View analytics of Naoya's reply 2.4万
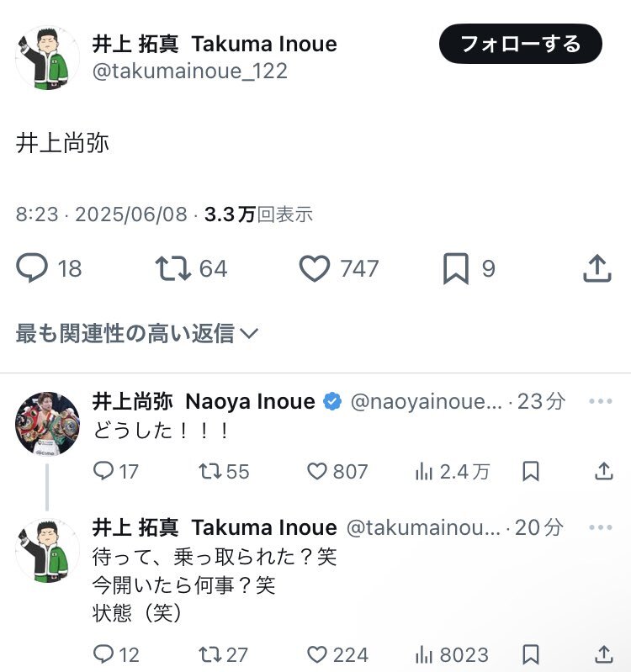Image resolution: width=631 pixels, height=672 pixels. (453, 472)
